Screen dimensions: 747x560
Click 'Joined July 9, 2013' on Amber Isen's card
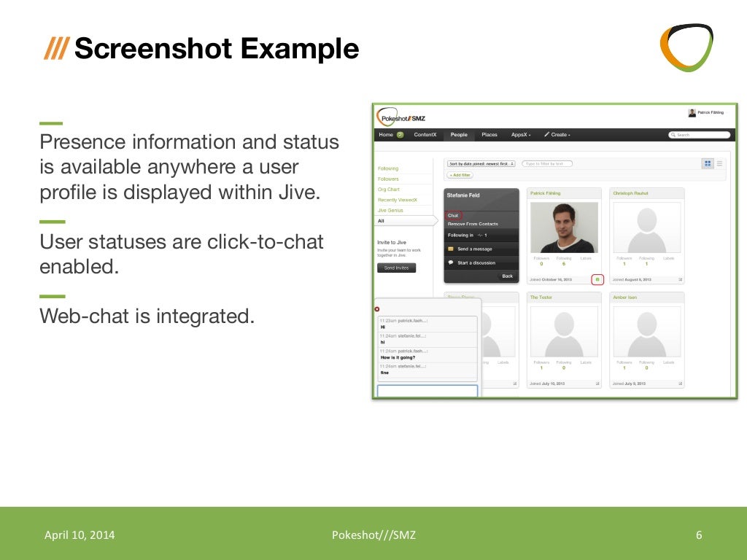point(630,384)
